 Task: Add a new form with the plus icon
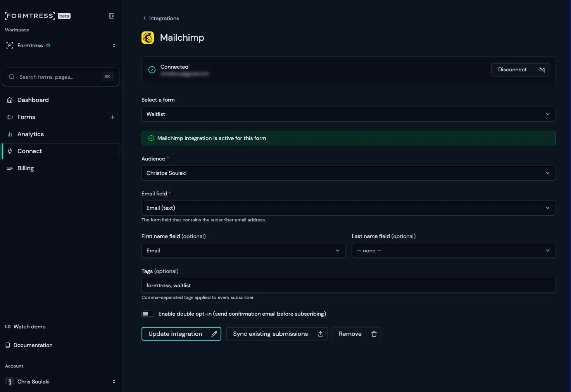point(112,117)
